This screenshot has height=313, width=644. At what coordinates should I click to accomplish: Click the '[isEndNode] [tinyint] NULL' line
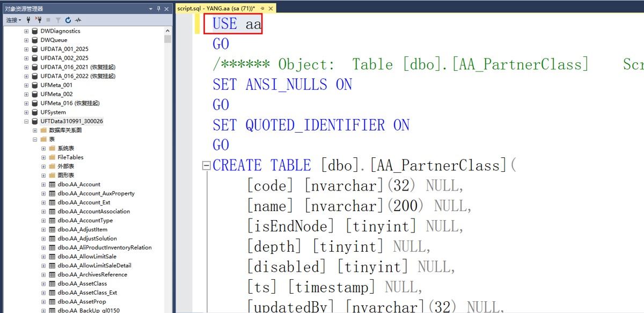pyautogui.click(x=355, y=227)
